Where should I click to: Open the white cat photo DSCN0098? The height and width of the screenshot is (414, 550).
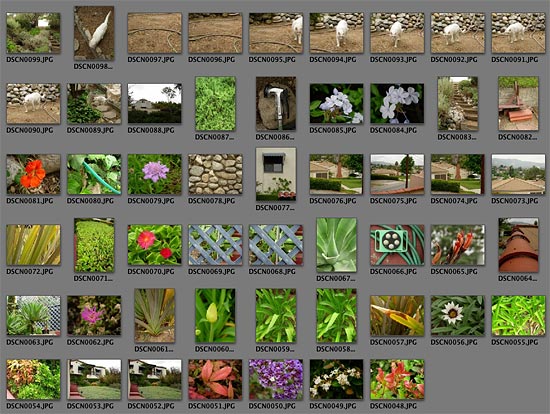(94, 33)
